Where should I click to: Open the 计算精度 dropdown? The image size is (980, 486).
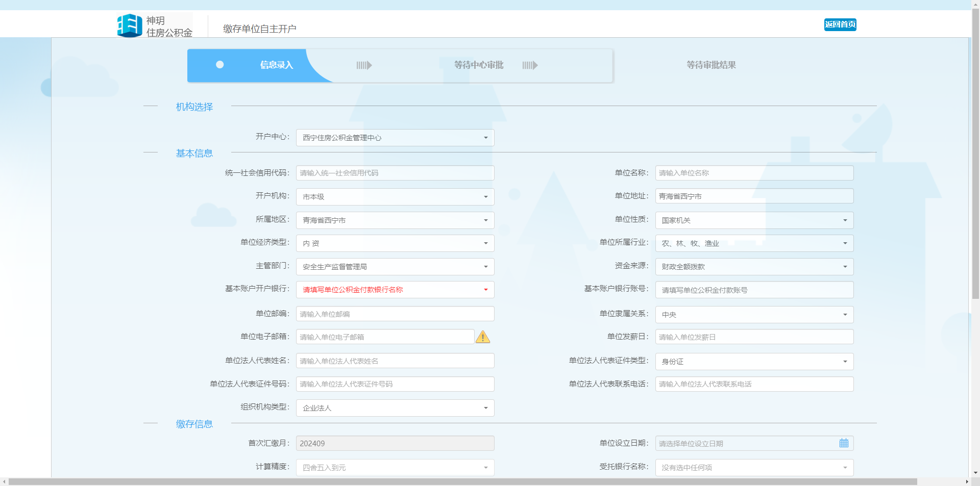pyautogui.click(x=395, y=468)
